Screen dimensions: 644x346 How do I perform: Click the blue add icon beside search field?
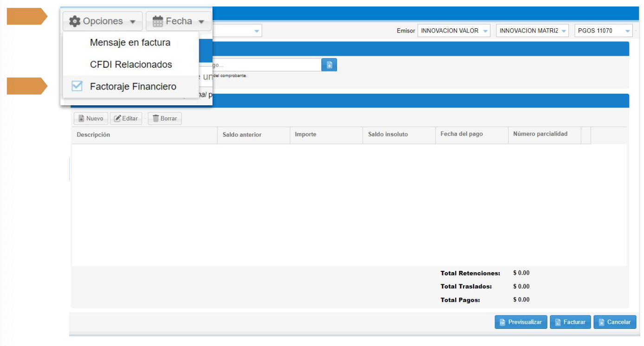click(329, 65)
